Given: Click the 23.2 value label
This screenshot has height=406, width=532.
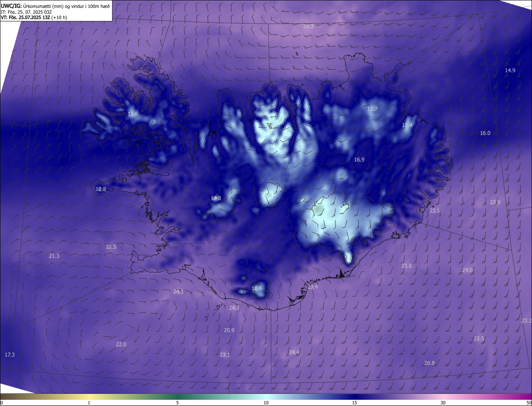Looking at the screenshot, I should pyautogui.click(x=526, y=320).
